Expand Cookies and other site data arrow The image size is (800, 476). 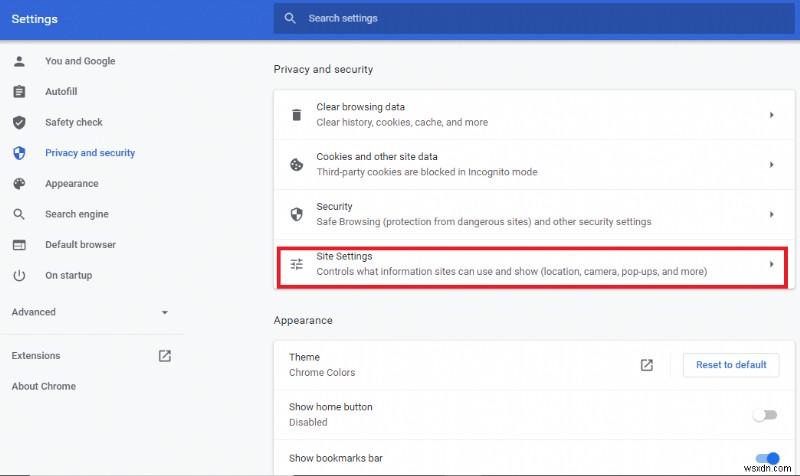(x=771, y=164)
